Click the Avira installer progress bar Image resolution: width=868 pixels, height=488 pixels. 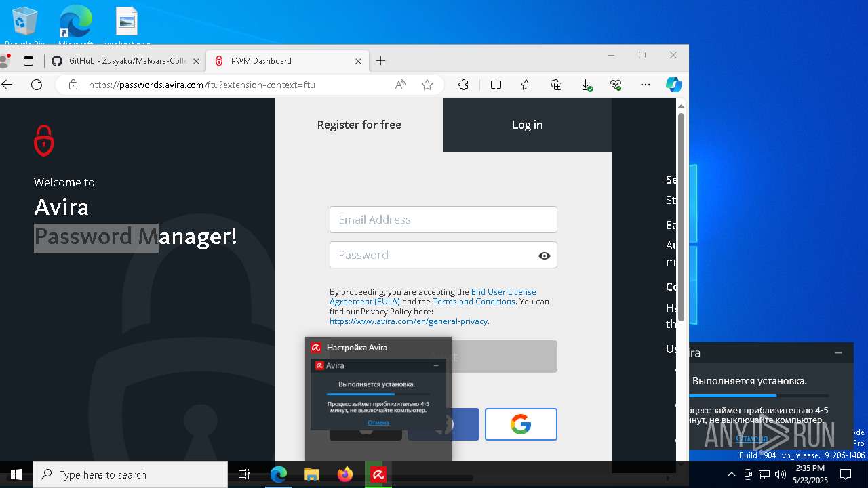point(378,394)
